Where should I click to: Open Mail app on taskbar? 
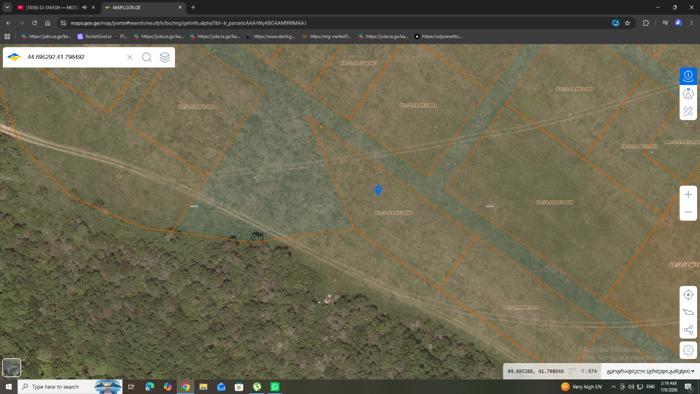pos(221,386)
